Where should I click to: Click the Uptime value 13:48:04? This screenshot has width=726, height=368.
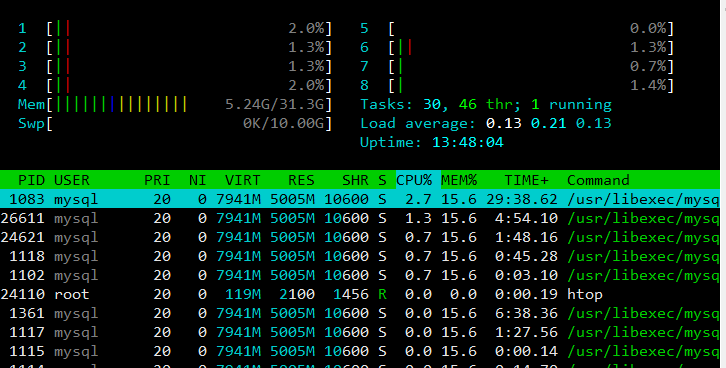tap(468, 142)
